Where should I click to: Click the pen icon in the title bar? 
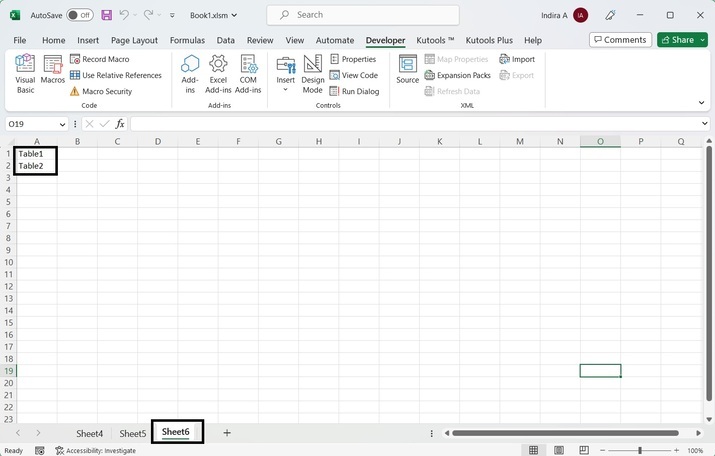[x=610, y=15]
